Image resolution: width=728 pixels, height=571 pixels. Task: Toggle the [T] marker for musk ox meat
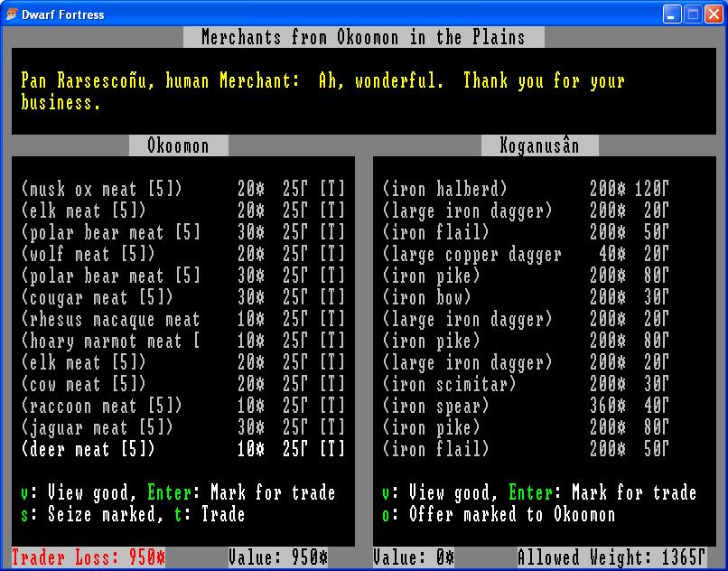click(x=332, y=189)
